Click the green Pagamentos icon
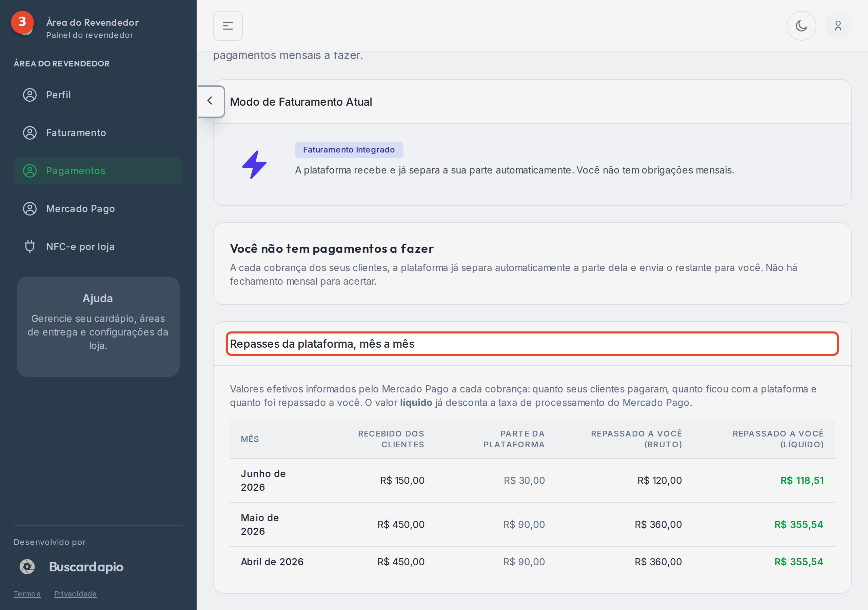The height and width of the screenshot is (610, 868). tap(30, 171)
